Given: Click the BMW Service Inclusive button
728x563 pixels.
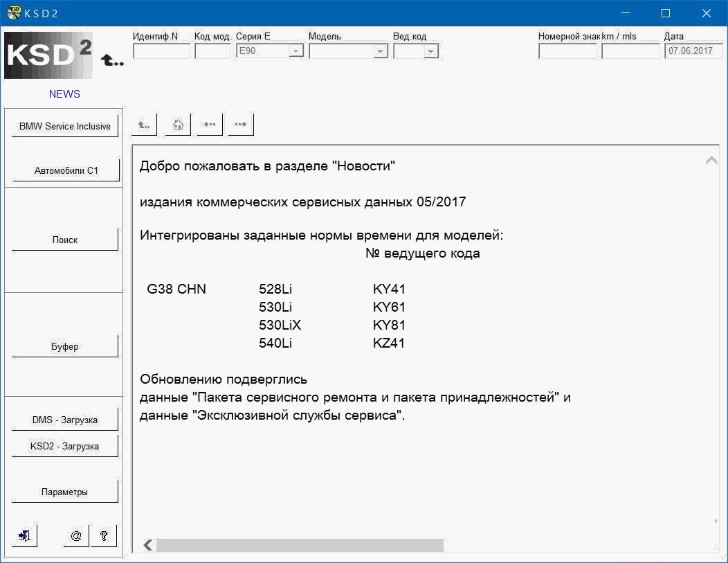Looking at the screenshot, I should [64, 127].
